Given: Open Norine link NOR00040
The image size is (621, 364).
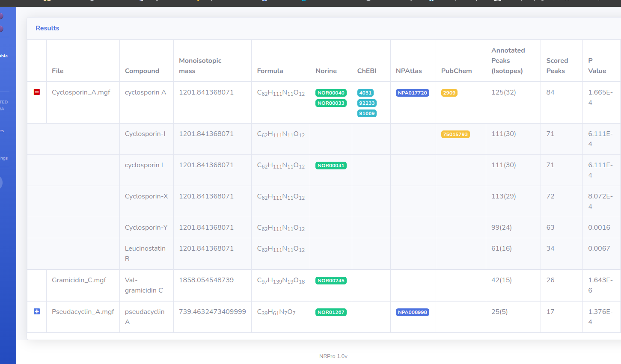Looking at the screenshot, I should tap(331, 93).
